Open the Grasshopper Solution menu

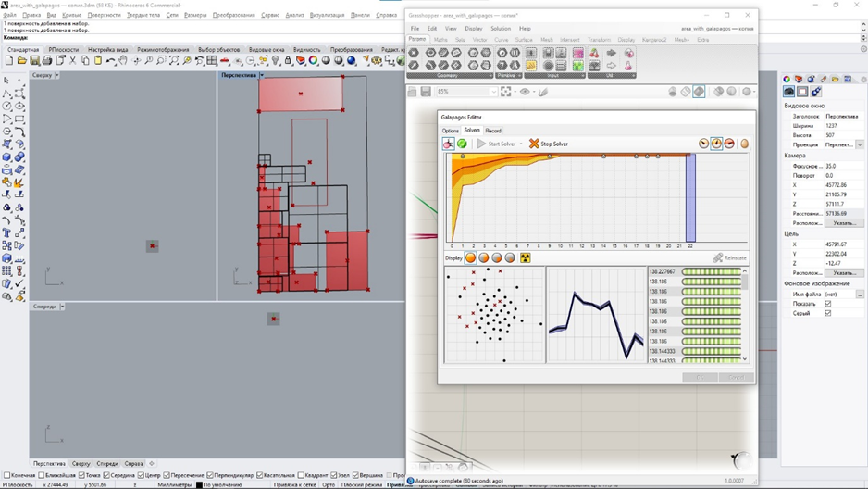click(500, 29)
